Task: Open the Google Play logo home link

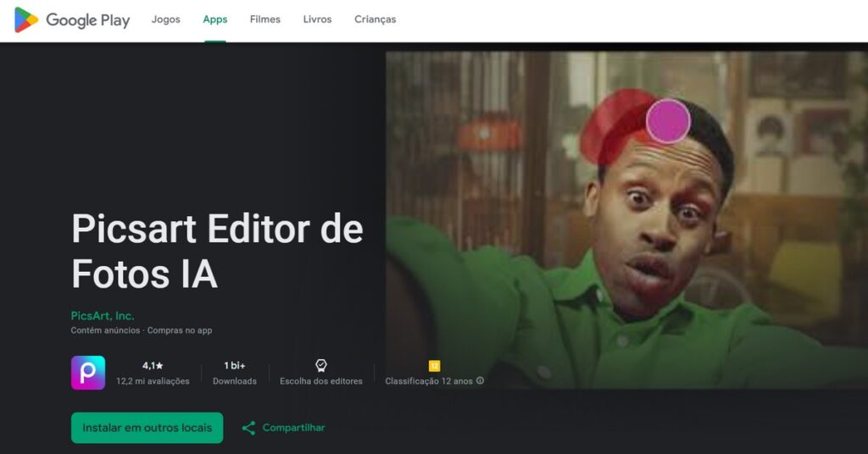Action: point(72,20)
